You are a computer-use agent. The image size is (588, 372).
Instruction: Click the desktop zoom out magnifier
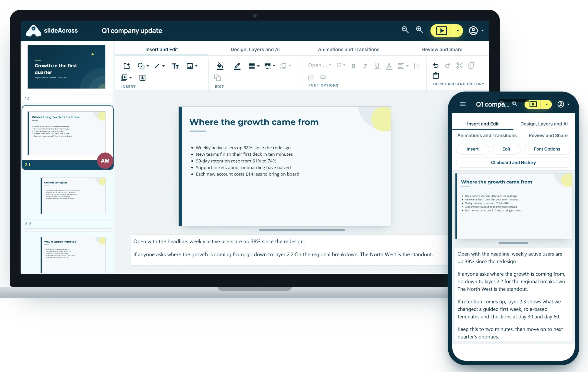(x=405, y=30)
